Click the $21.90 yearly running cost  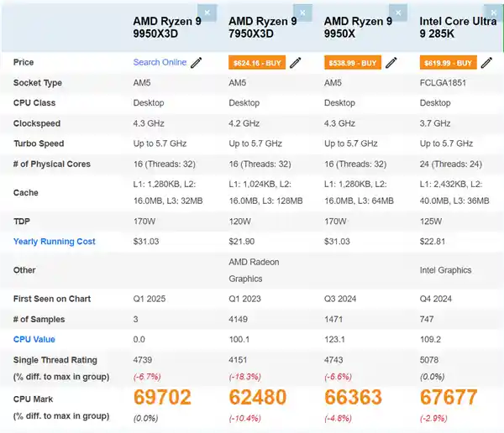(241, 242)
